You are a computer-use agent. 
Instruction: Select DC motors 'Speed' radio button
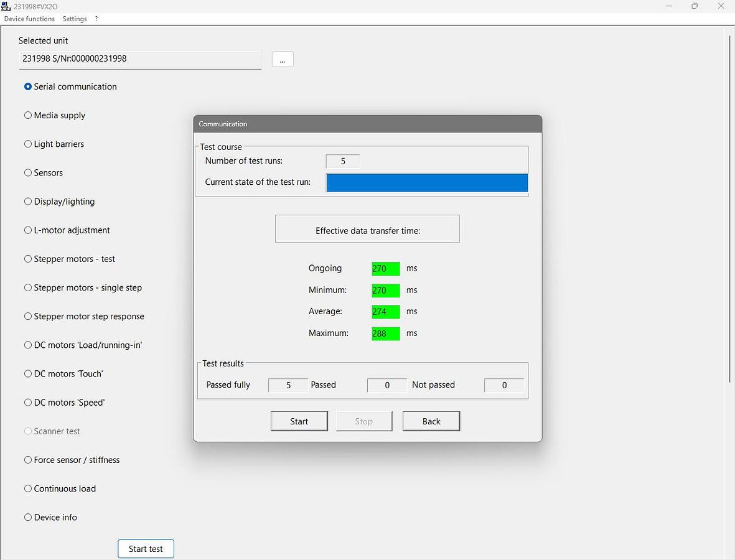28,403
